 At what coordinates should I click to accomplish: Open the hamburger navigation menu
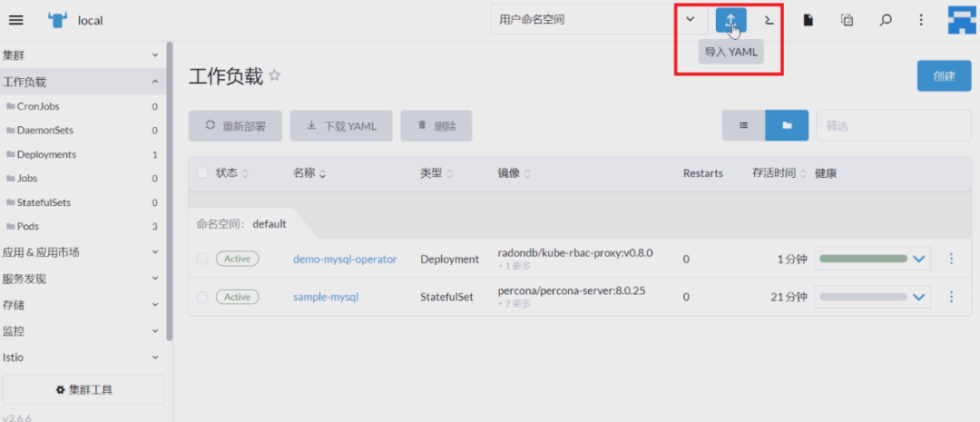tap(16, 20)
